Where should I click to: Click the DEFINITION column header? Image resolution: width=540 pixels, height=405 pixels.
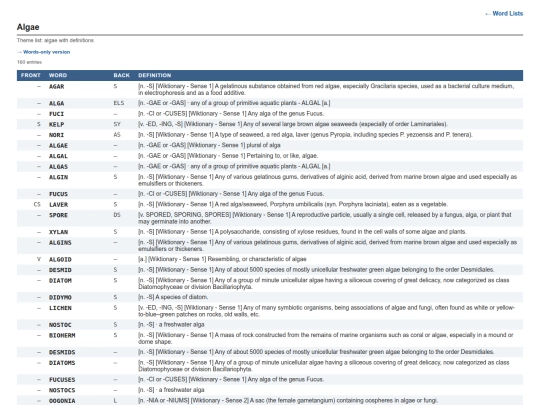tap(155, 75)
